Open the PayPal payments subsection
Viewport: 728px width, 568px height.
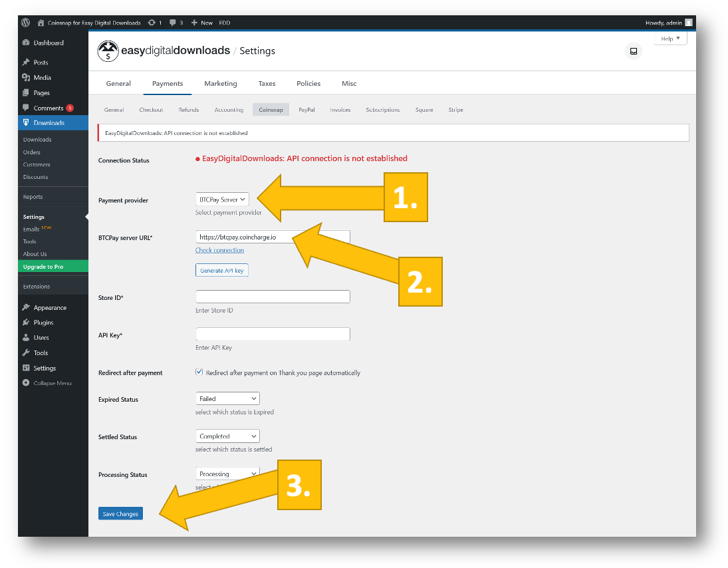306,110
